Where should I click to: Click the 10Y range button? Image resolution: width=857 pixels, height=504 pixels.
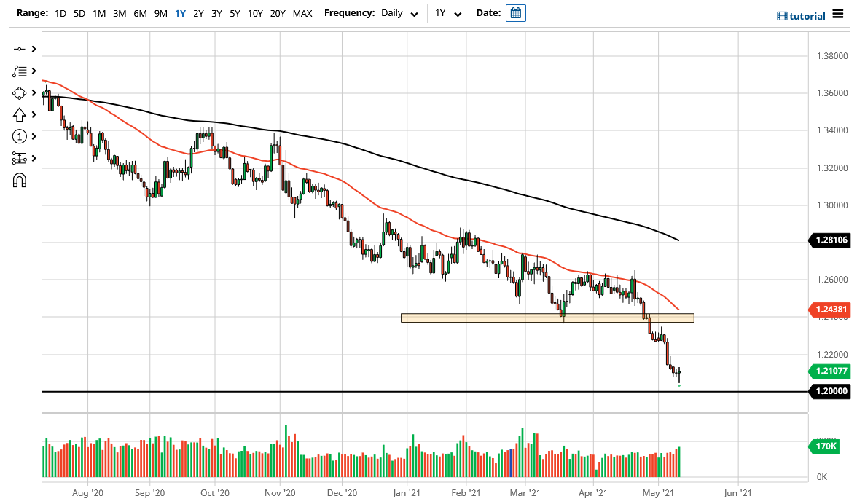pyautogui.click(x=255, y=12)
